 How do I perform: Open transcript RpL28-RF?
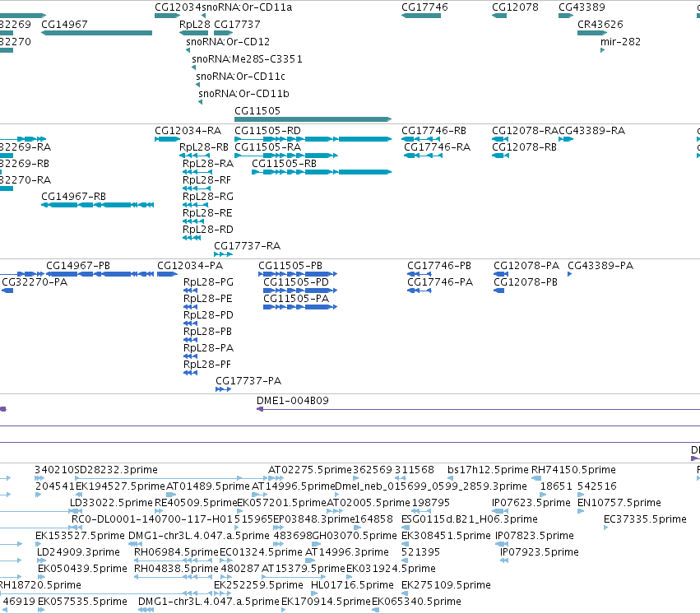206,180
